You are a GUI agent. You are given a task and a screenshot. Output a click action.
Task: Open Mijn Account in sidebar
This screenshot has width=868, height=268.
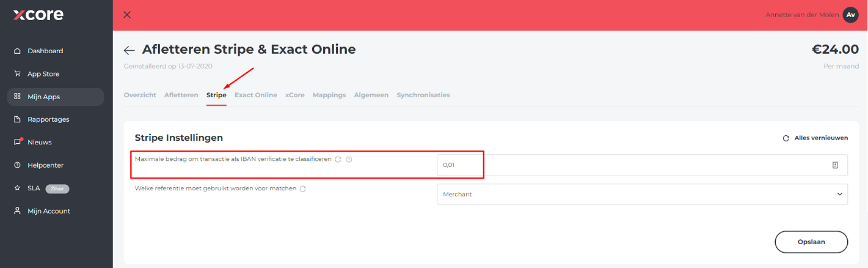pyautogui.click(x=49, y=211)
